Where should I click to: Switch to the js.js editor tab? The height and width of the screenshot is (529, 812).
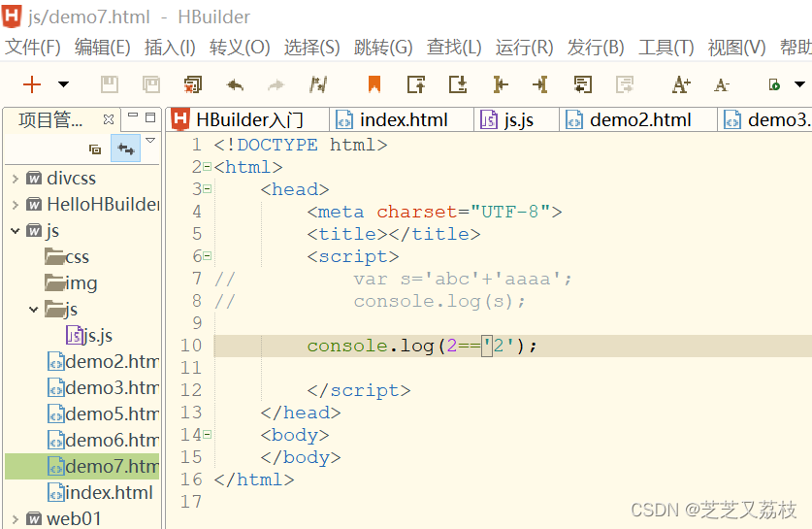(517, 119)
